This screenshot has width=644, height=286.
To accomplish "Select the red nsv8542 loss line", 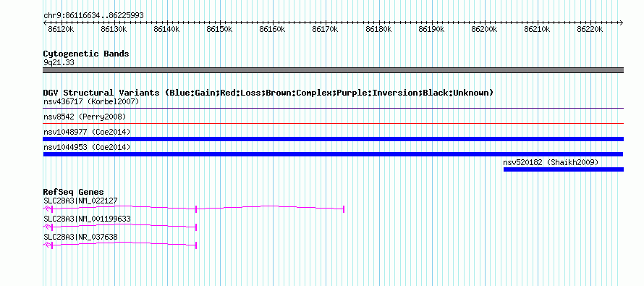I will click(x=333, y=123).
